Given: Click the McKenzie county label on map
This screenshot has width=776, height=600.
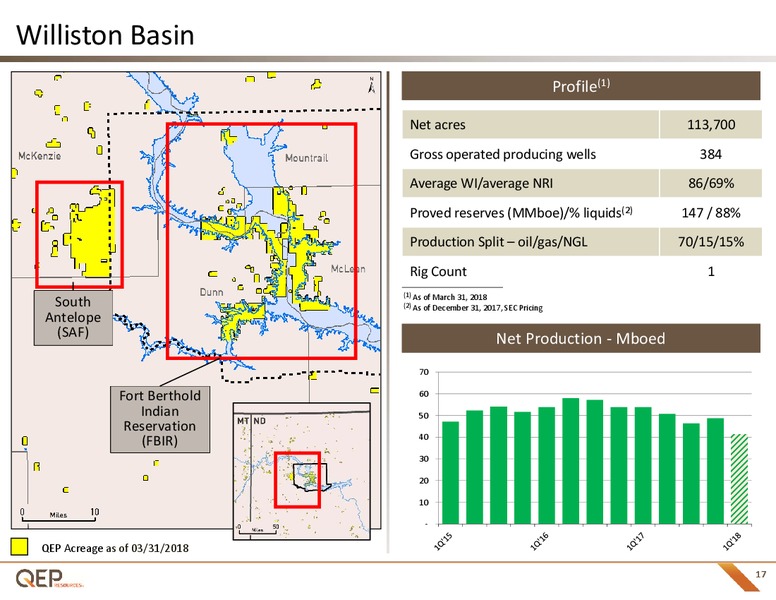Looking at the screenshot, I should [x=40, y=156].
